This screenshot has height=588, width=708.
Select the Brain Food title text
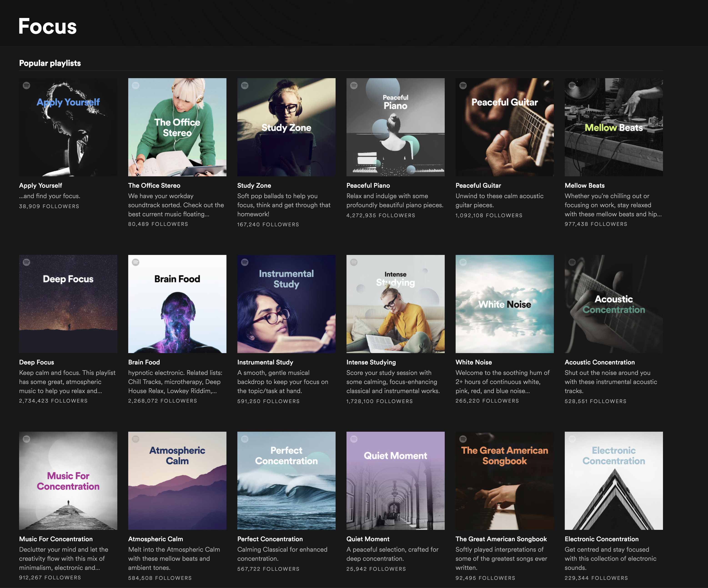144,362
